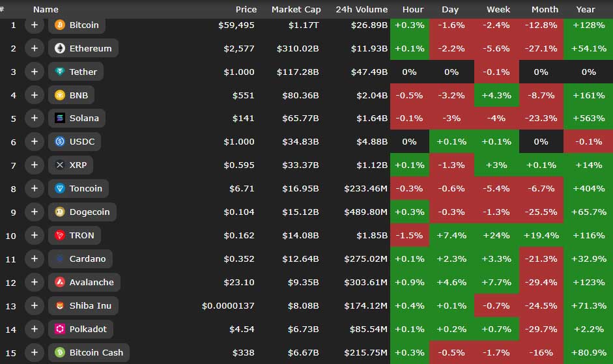613x364 pixels.
Task: Toggle the plus button beside TRON
Action: (x=34, y=236)
